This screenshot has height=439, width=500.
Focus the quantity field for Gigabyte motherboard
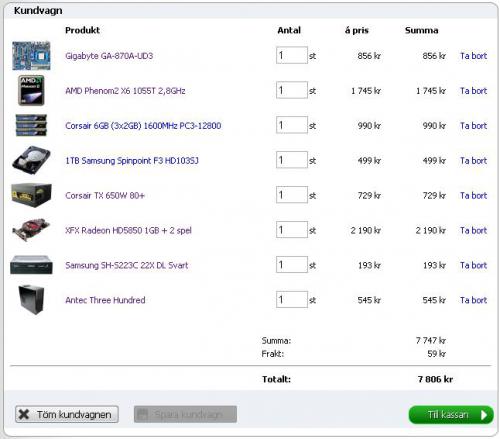[x=292, y=55]
